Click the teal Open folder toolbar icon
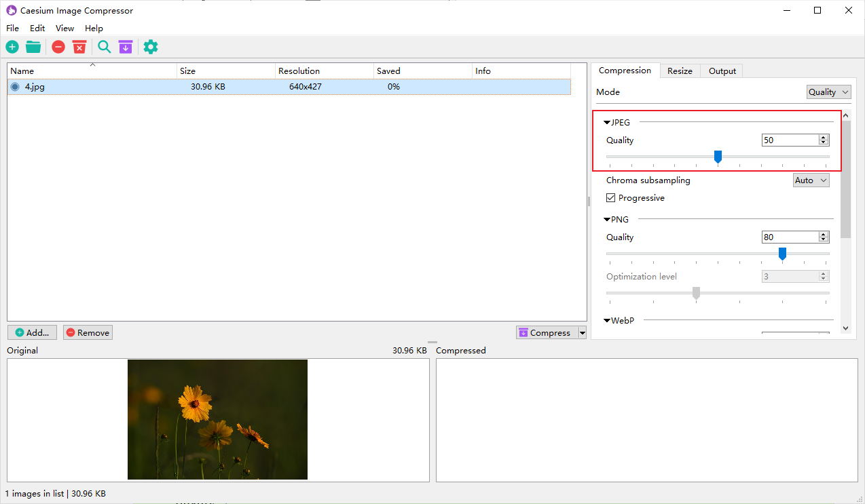865x504 pixels. (x=33, y=47)
